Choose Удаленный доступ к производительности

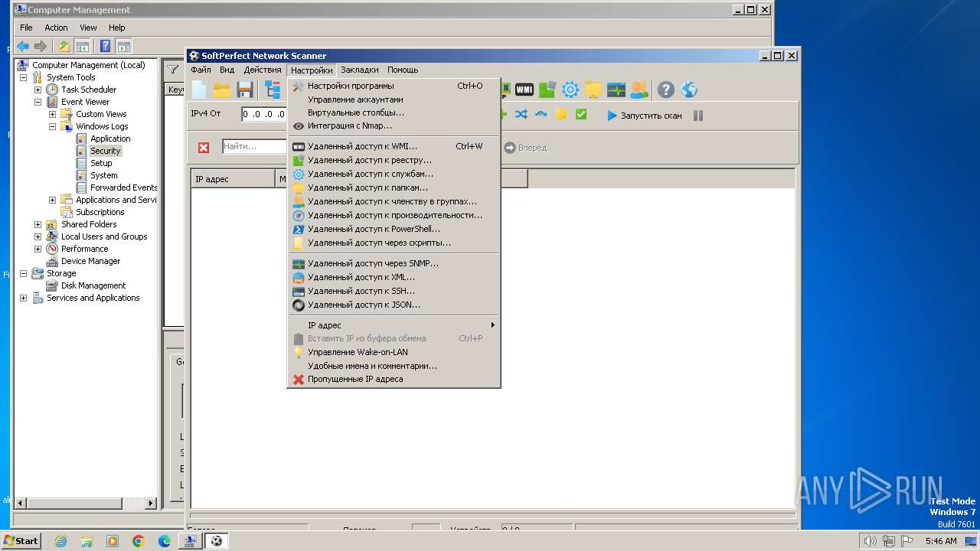(394, 215)
